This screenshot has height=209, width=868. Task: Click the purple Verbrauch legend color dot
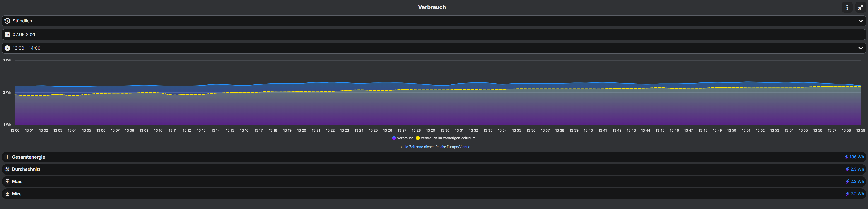[x=394, y=138]
